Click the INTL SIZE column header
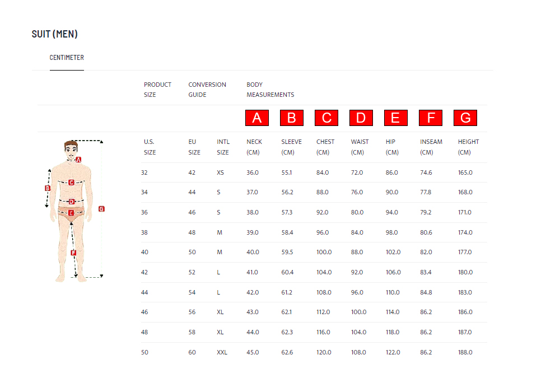560x392 pixels. coord(223,147)
